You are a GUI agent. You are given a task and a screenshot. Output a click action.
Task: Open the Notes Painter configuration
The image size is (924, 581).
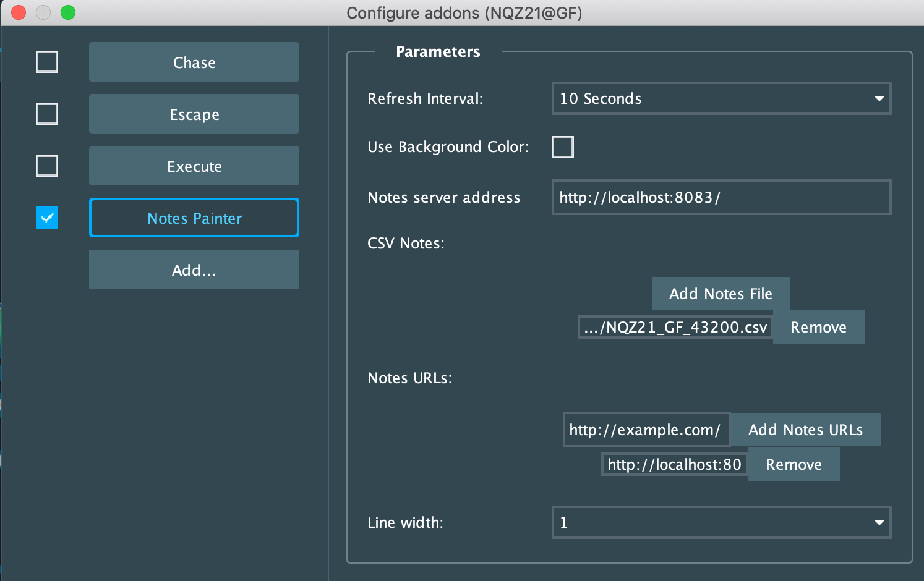tap(194, 218)
